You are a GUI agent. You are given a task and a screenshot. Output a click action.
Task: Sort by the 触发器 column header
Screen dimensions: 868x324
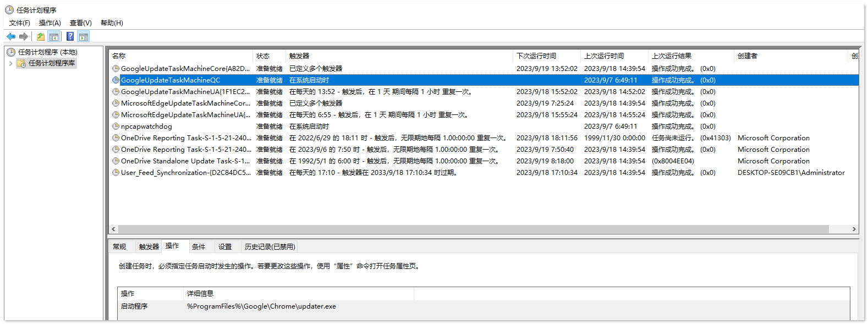click(x=400, y=56)
